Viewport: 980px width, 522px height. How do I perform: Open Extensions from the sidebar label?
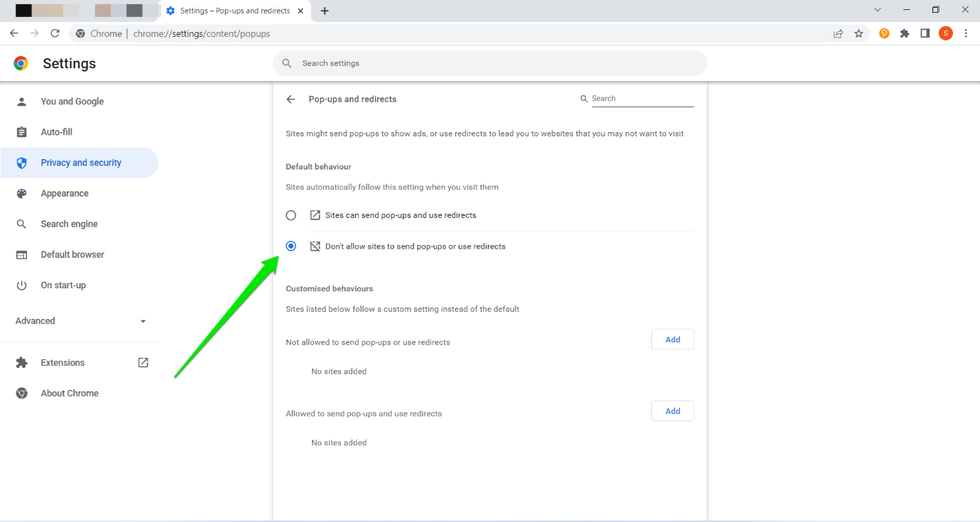tap(62, 362)
